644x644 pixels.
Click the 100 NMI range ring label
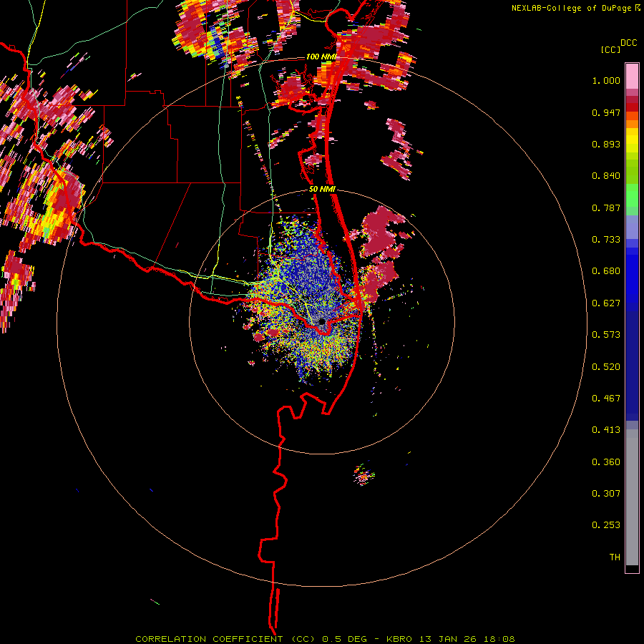321,57
